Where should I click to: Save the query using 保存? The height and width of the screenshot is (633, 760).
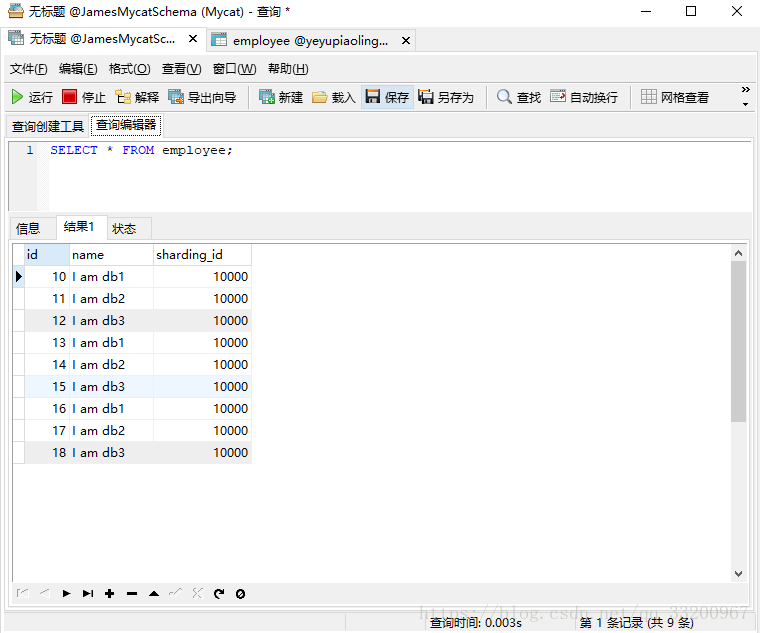tap(387, 97)
